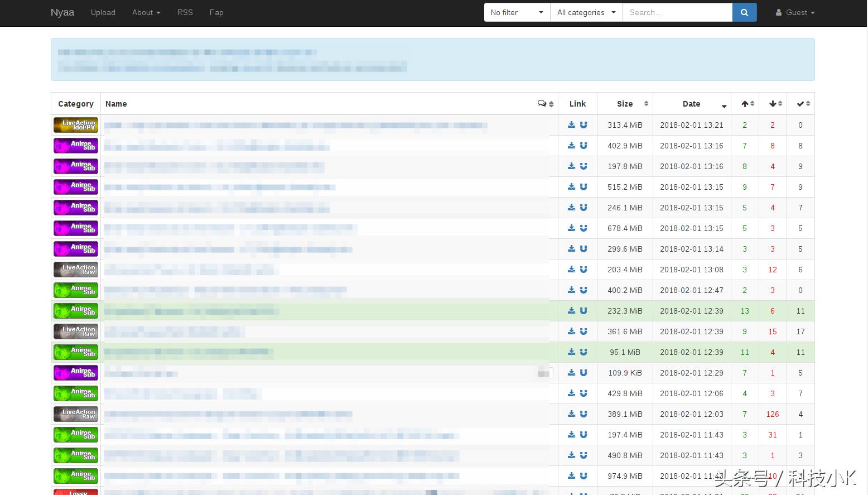Click green Anime Sub badge on 400.2 MiB row
Viewport: 868px width, 495px height.
click(x=76, y=290)
